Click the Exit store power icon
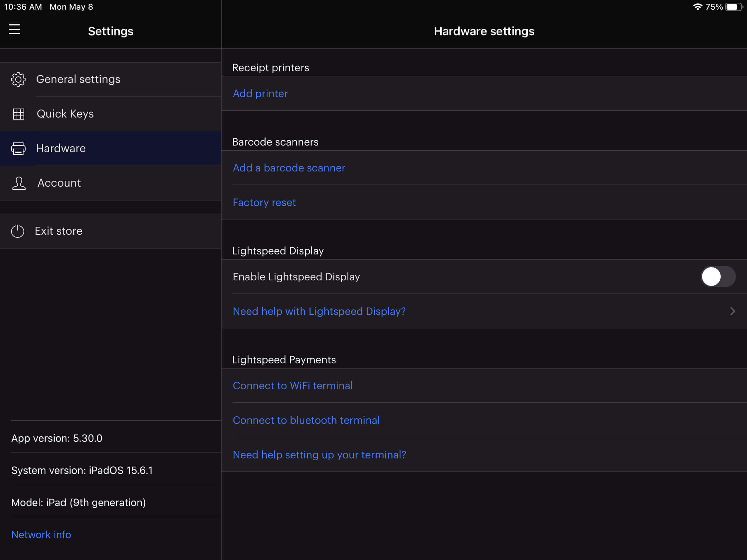The height and width of the screenshot is (560, 747). point(18,231)
